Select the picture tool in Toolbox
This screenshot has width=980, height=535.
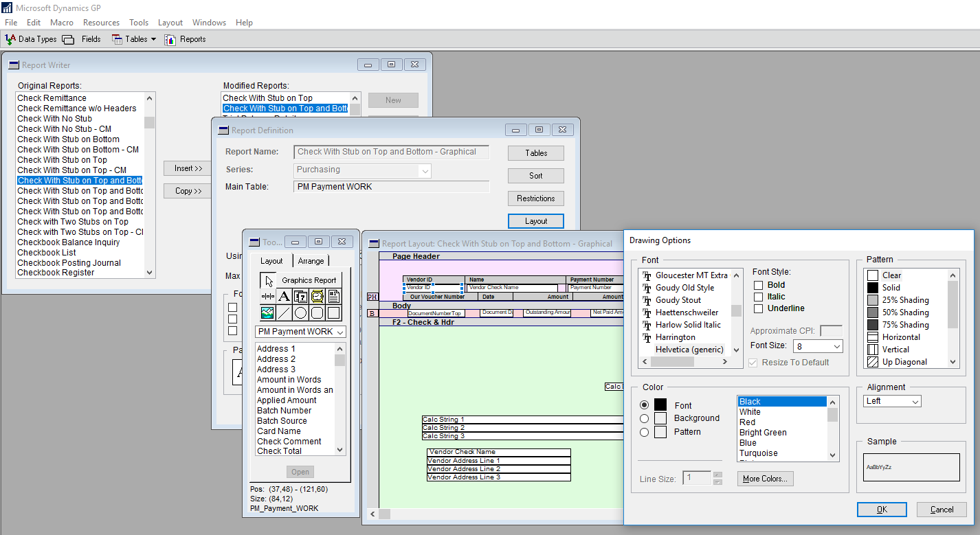coord(268,313)
